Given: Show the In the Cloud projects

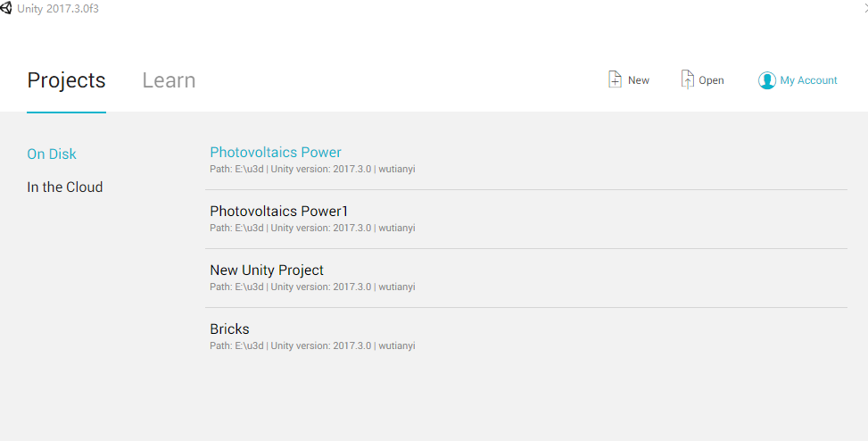Looking at the screenshot, I should coord(65,187).
